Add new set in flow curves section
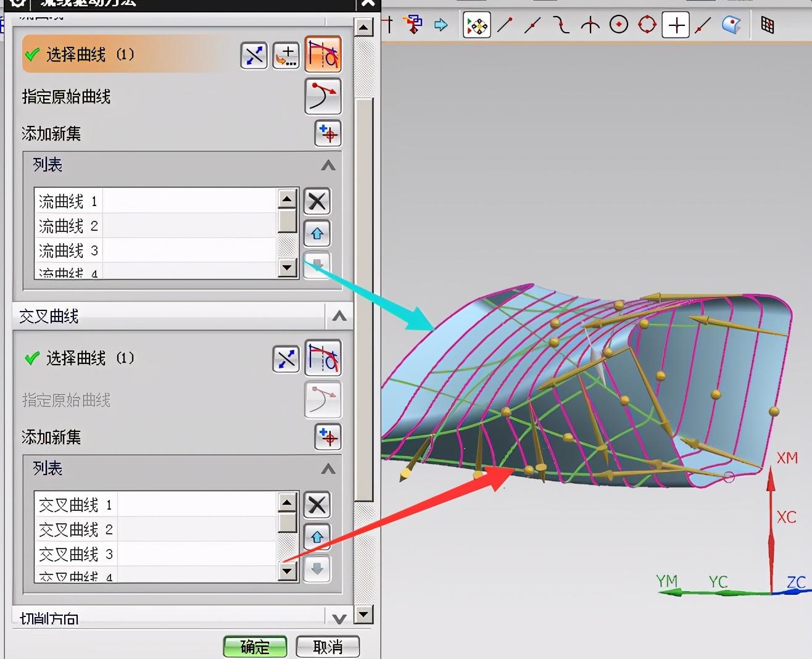Viewport: 812px width, 659px height. tap(328, 133)
